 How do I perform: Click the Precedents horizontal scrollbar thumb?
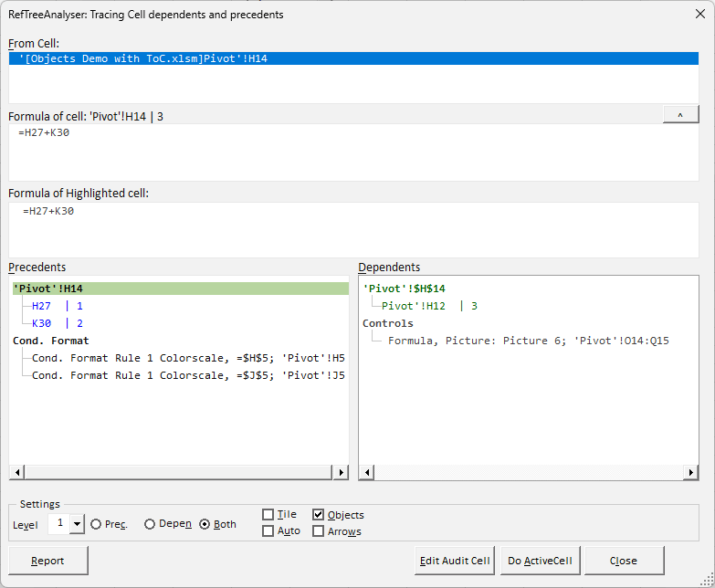pos(178,472)
